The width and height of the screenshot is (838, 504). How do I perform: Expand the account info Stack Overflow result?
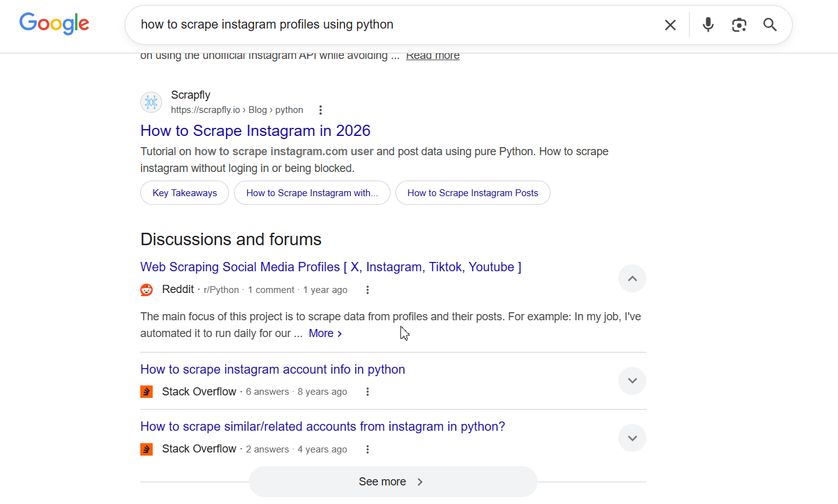pyautogui.click(x=632, y=380)
